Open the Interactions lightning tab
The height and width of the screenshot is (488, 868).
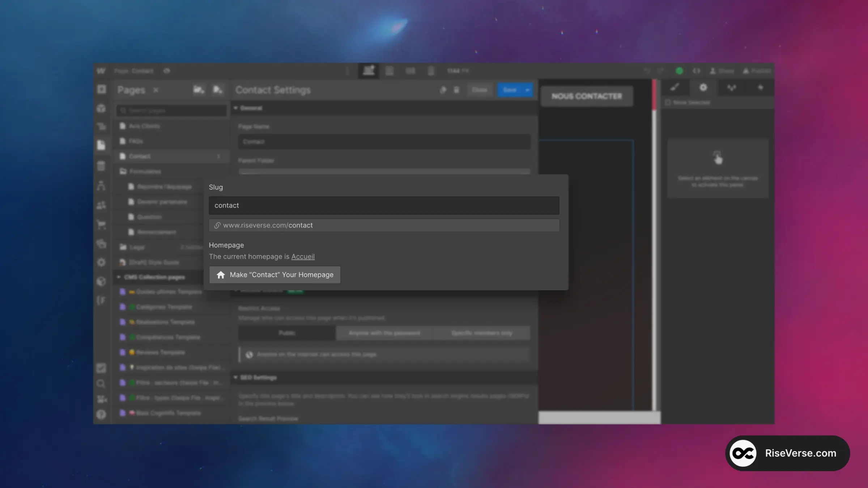pyautogui.click(x=760, y=88)
